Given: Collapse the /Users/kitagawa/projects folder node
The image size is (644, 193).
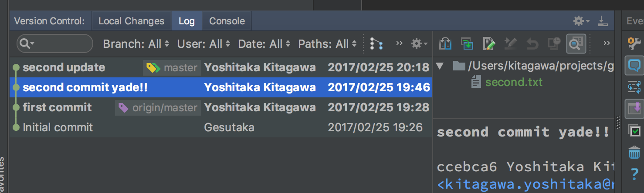Looking at the screenshot, I should tap(440, 66).
